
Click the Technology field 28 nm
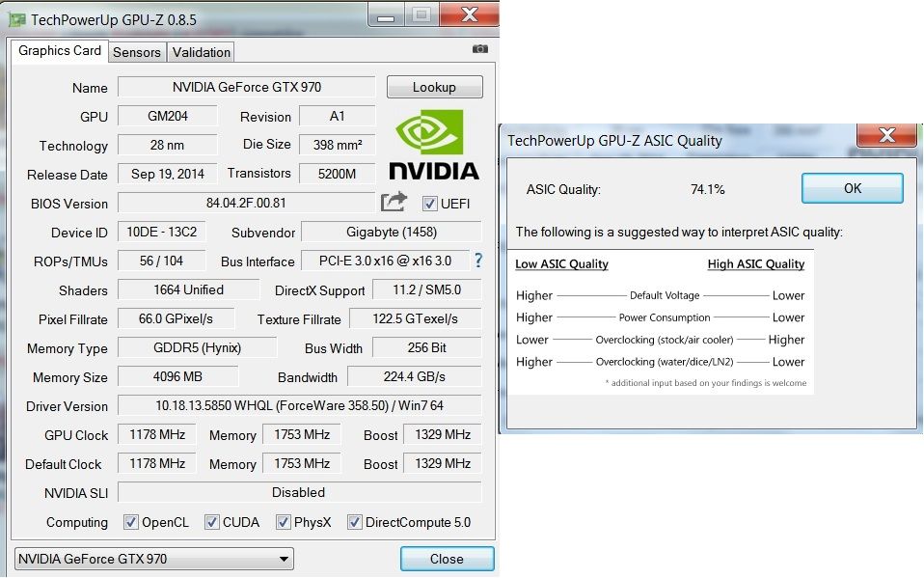[x=168, y=145]
